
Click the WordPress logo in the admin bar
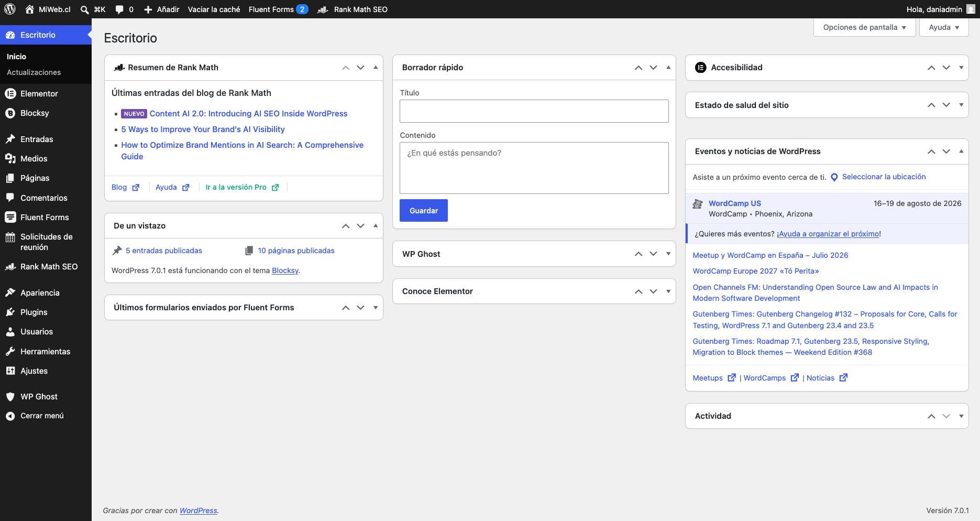[10, 9]
